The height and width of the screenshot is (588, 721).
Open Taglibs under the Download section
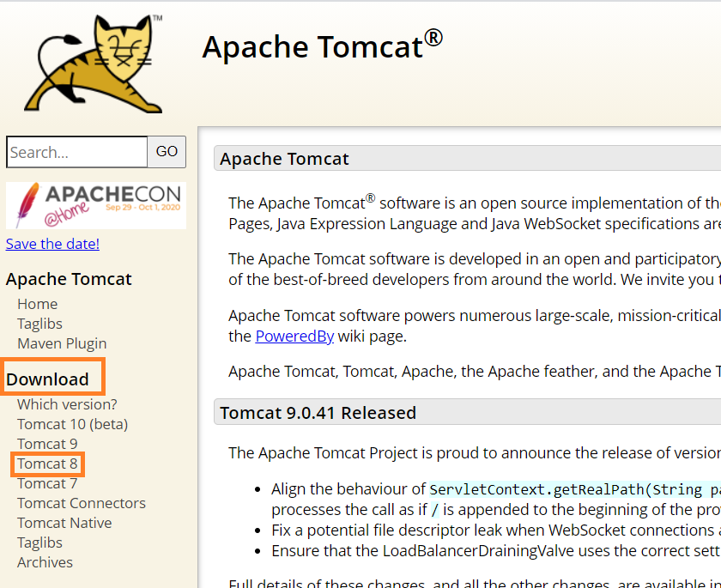click(x=39, y=543)
